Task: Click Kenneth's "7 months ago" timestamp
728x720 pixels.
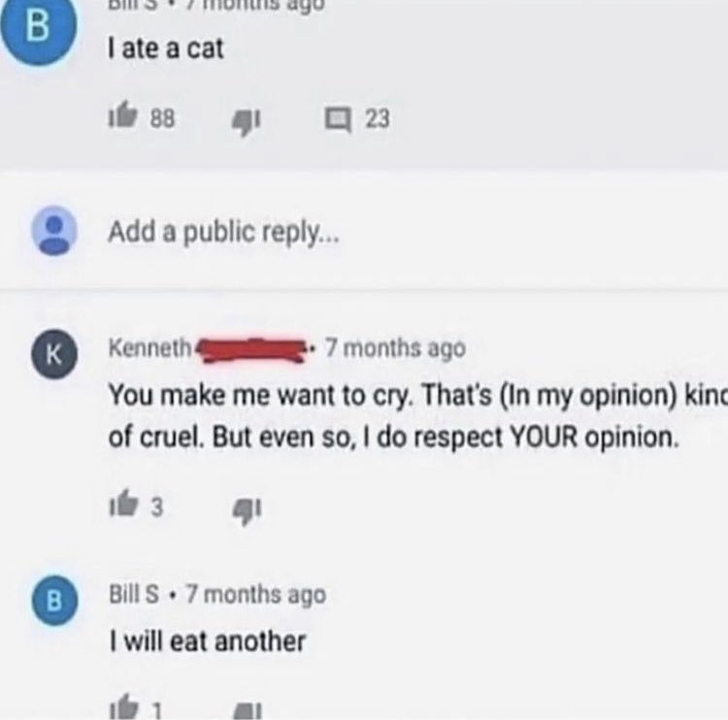Action: coord(395,348)
